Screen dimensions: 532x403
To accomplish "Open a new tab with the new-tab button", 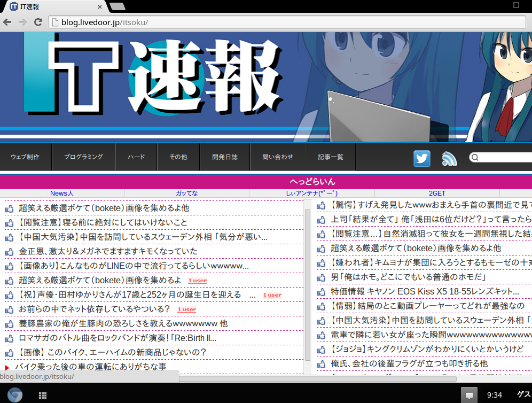I will (118, 6).
